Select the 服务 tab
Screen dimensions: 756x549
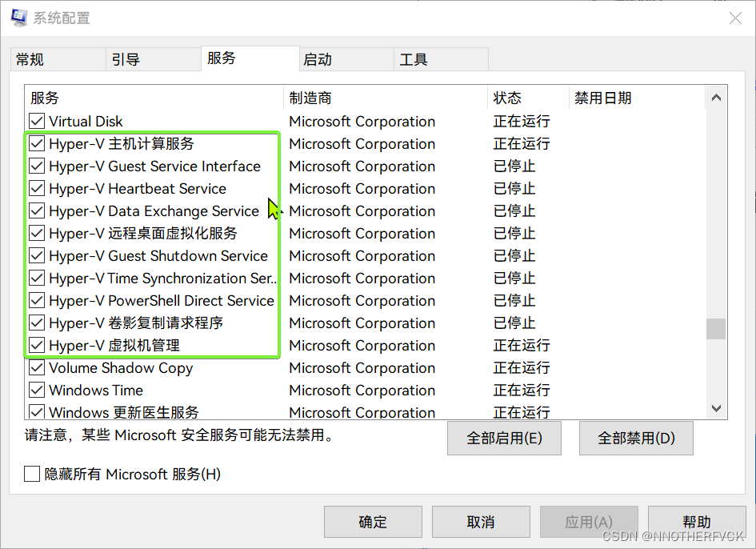pos(250,58)
